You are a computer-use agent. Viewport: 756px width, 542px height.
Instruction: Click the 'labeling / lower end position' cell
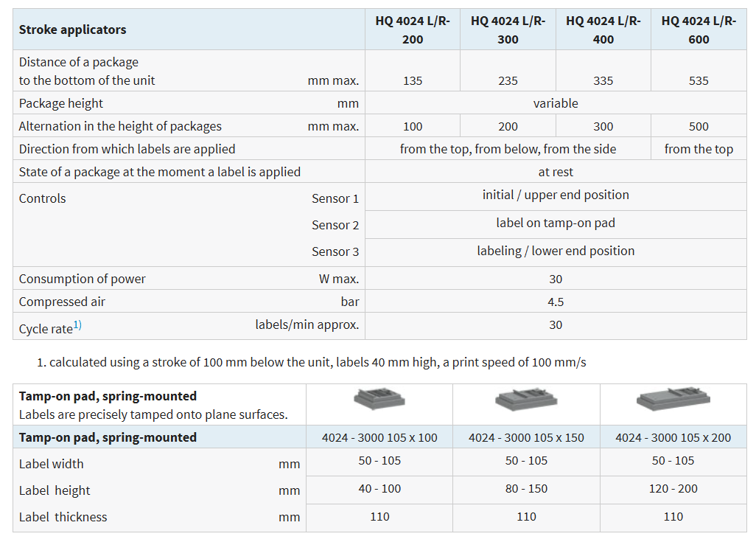click(x=556, y=251)
